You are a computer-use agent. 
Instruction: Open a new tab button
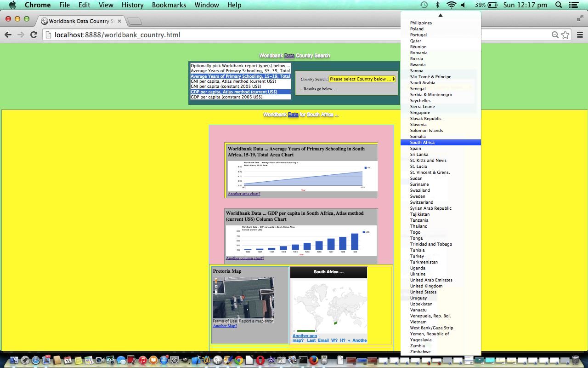coord(134,21)
